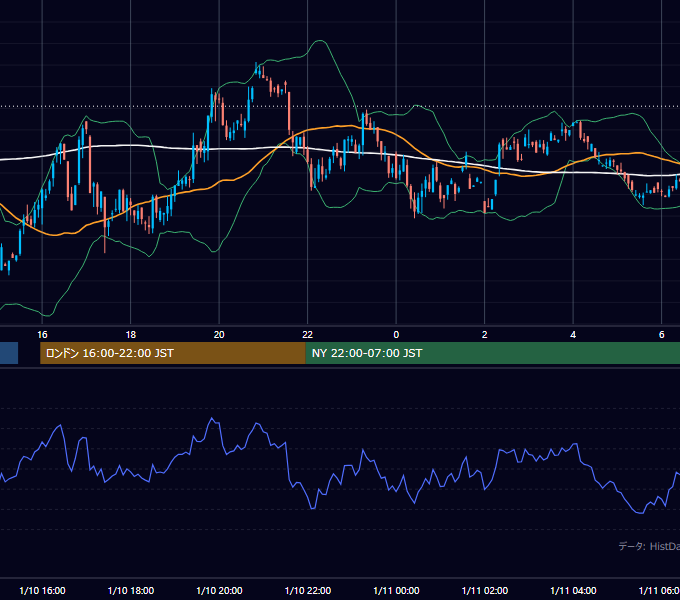Click the hour label 16 on price chart axis

click(x=42, y=335)
